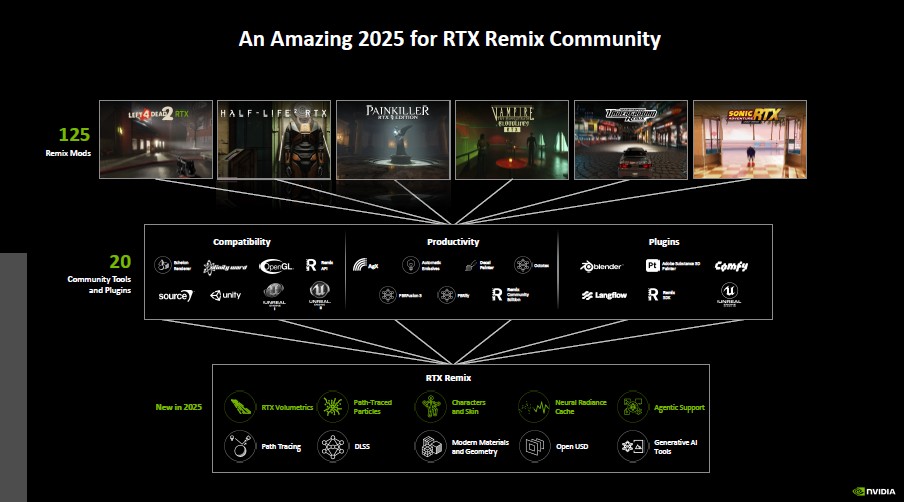Screen dimensions: 904x502
Task: Click the "Compatibility" heading
Action: (242, 242)
